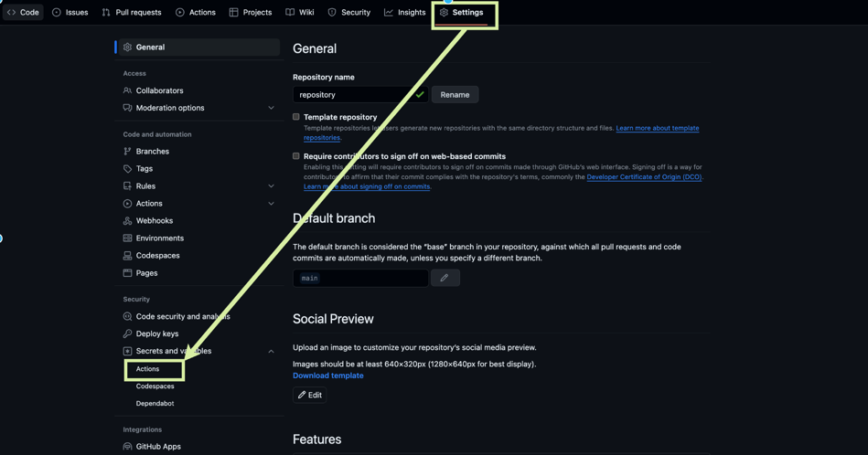Click the sidebar Actions play icon
This screenshot has width=868, height=455.
pyautogui.click(x=127, y=204)
